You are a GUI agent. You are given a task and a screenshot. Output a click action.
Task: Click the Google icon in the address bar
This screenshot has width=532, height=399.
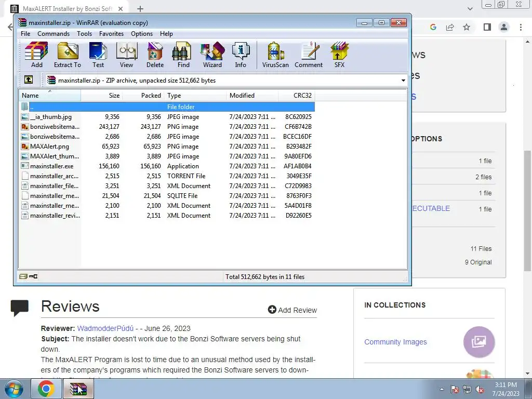tap(433, 27)
